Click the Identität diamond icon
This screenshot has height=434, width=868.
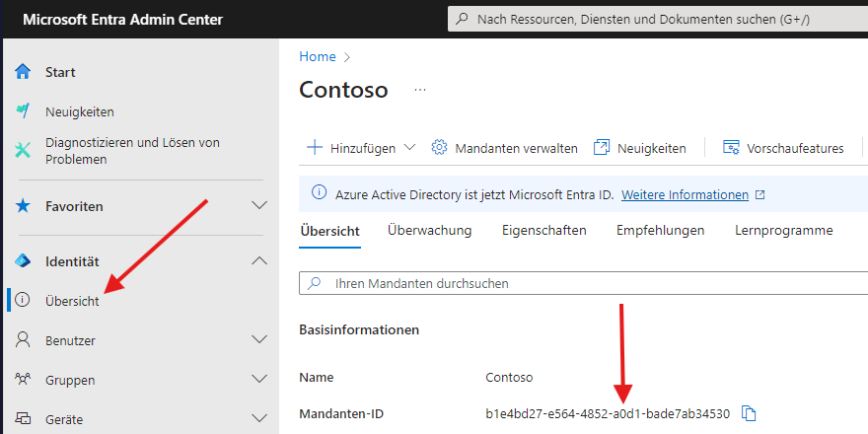pos(23,261)
